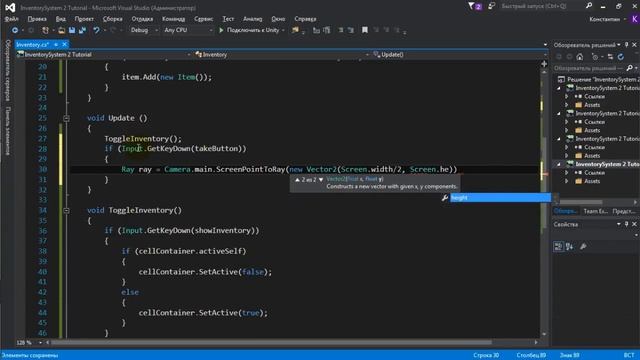Click the Home icon in Solution Explorer toolbar
Image resolution: width=640 pixels, height=360 pixels.
click(580, 57)
